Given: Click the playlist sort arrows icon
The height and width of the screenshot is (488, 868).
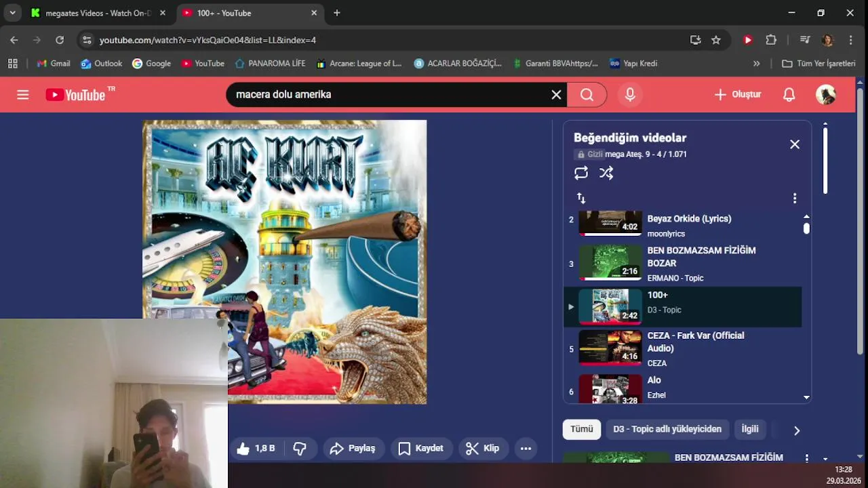Looking at the screenshot, I should coord(581,198).
